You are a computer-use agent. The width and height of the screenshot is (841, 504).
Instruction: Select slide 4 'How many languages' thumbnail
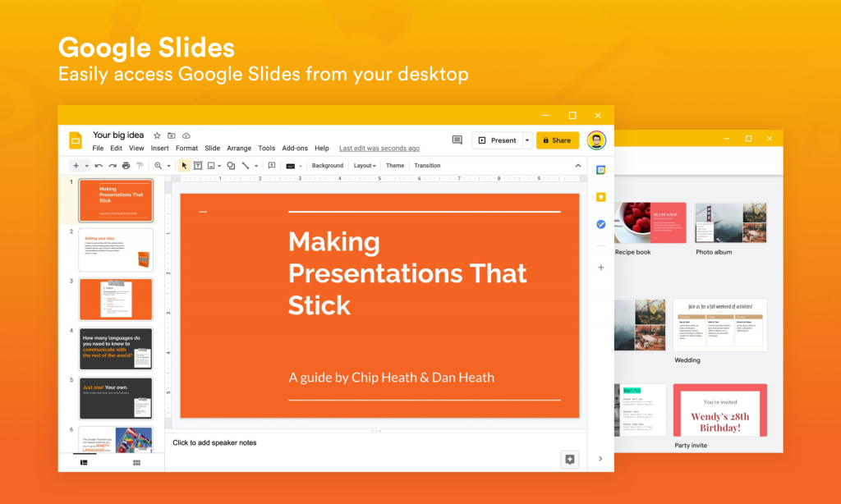[116, 349]
